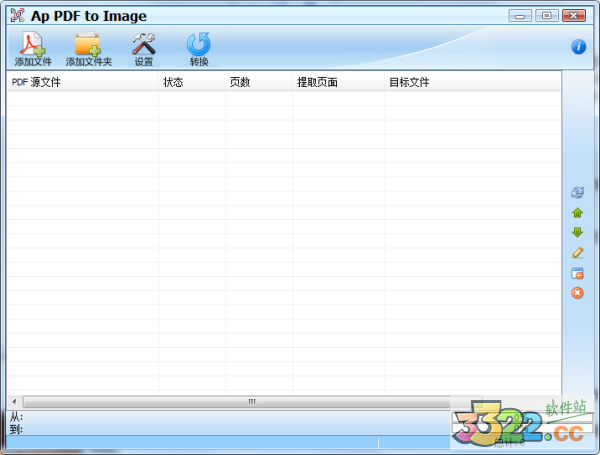Screen dimensions: 600x455
Task: Click the refresh icon in the right sidebar
Action: point(577,192)
